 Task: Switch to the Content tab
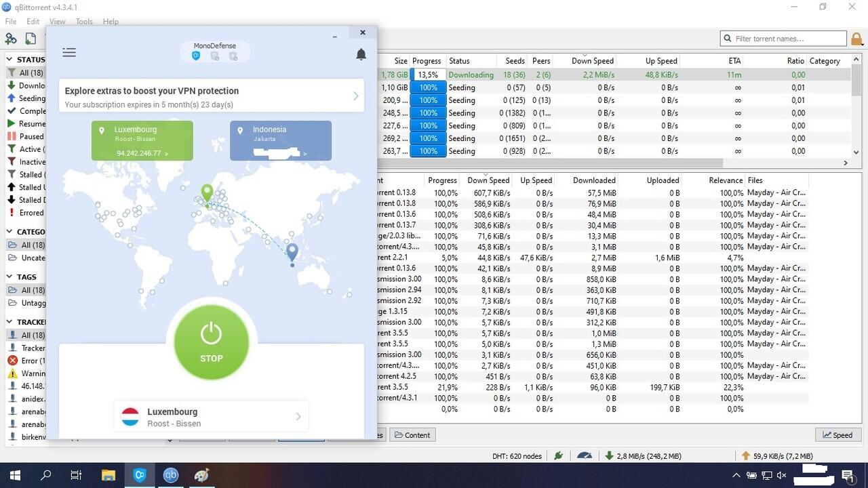pos(412,434)
